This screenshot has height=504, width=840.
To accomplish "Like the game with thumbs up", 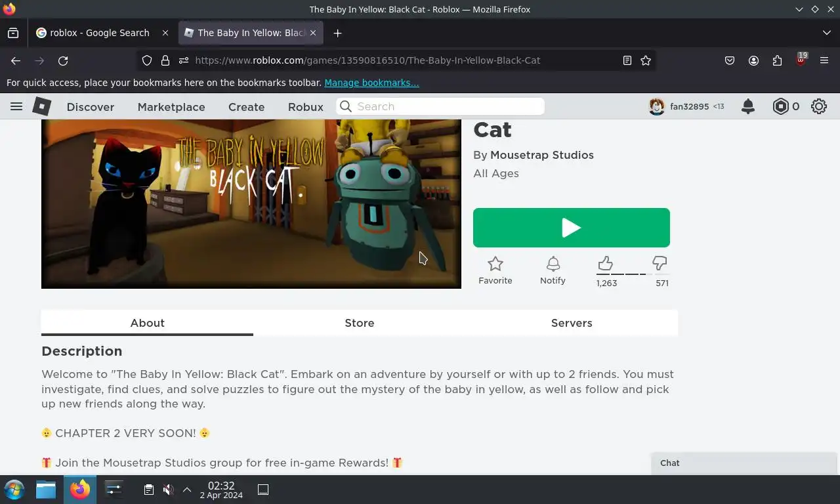I will coord(605,264).
